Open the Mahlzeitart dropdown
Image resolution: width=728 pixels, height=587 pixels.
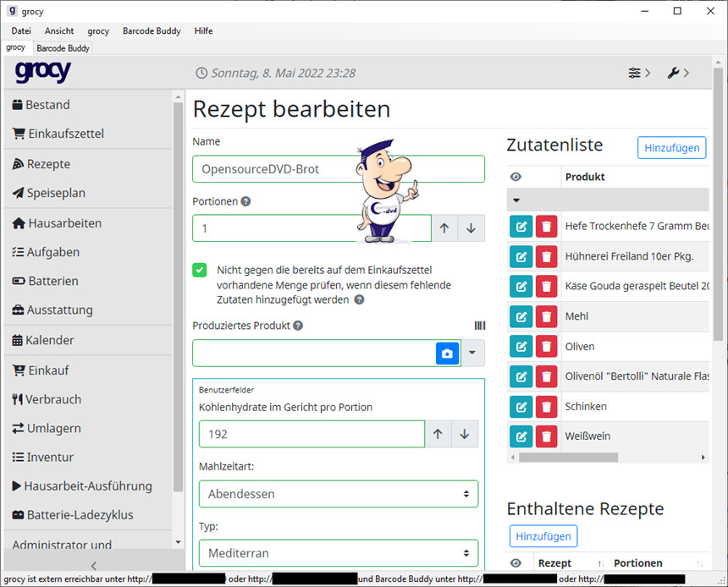pos(339,494)
